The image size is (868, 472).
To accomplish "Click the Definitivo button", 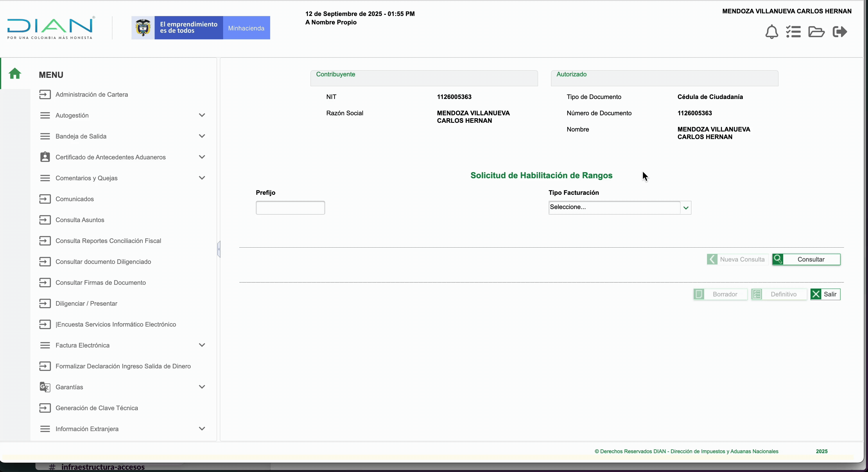I will coord(779,294).
